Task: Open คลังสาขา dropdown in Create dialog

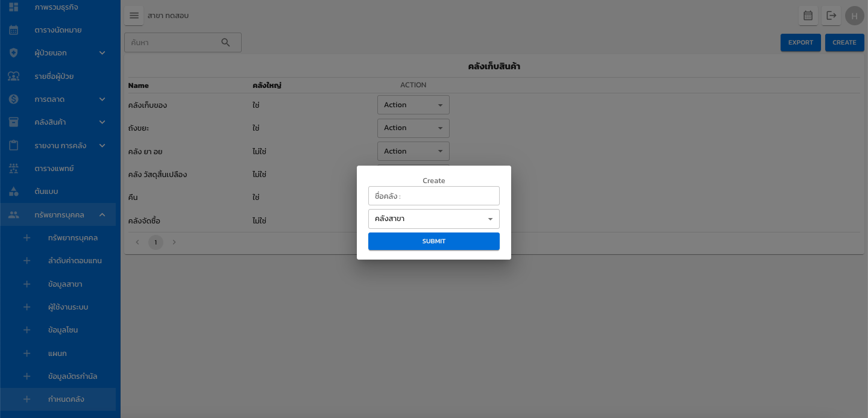Action: coord(434,219)
